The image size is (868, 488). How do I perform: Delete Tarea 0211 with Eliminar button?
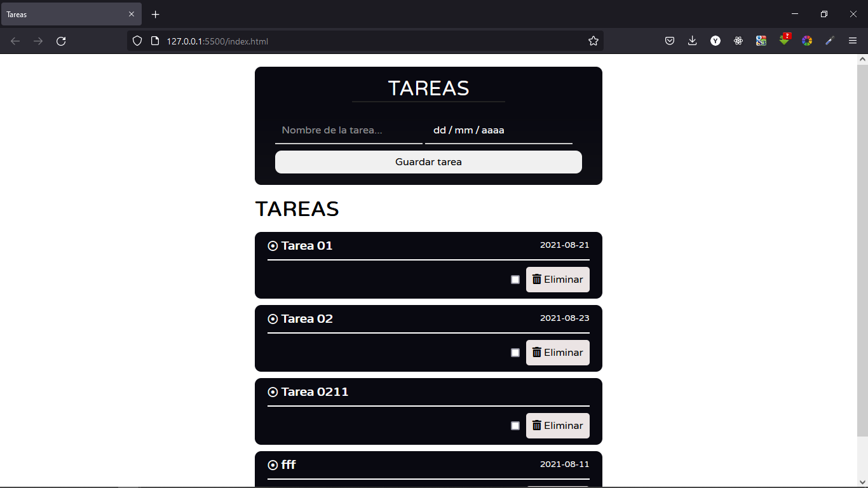[x=558, y=426]
